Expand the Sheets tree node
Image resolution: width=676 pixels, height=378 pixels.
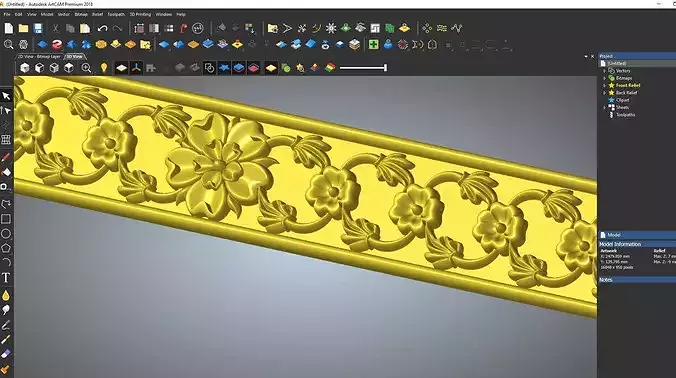604,107
